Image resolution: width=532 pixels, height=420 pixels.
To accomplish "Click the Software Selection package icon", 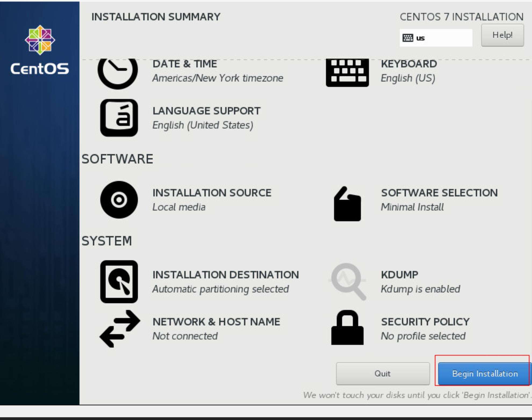I will pos(347,204).
